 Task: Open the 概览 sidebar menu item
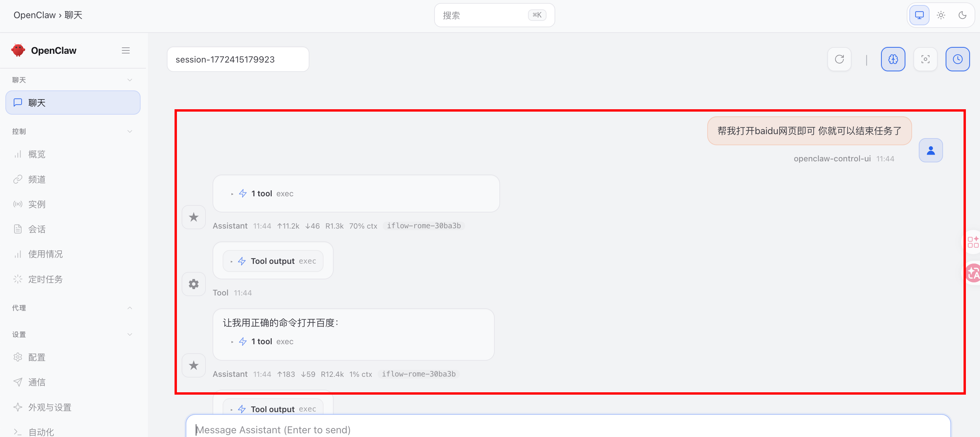click(x=37, y=154)
